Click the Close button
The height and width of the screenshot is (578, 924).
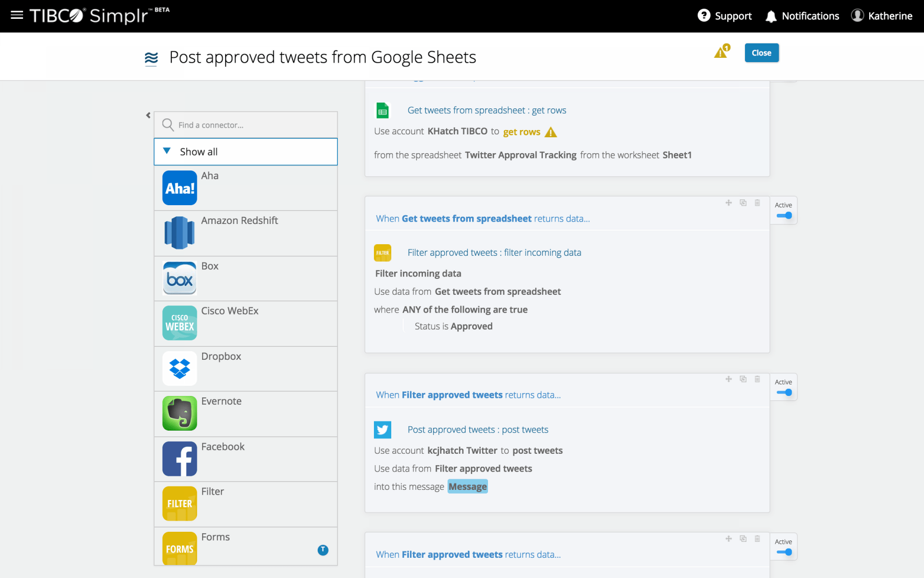(761, 53)
